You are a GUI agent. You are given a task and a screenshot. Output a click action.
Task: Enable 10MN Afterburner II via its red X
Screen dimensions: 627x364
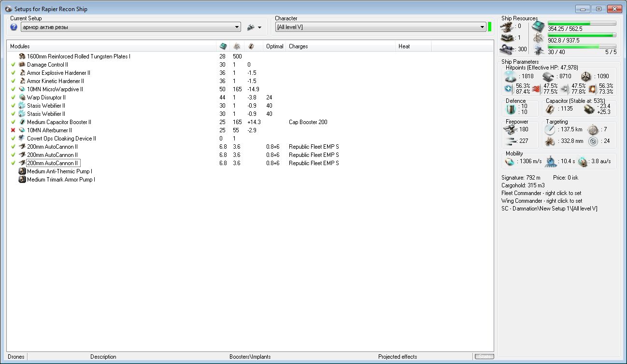point(13,130)
